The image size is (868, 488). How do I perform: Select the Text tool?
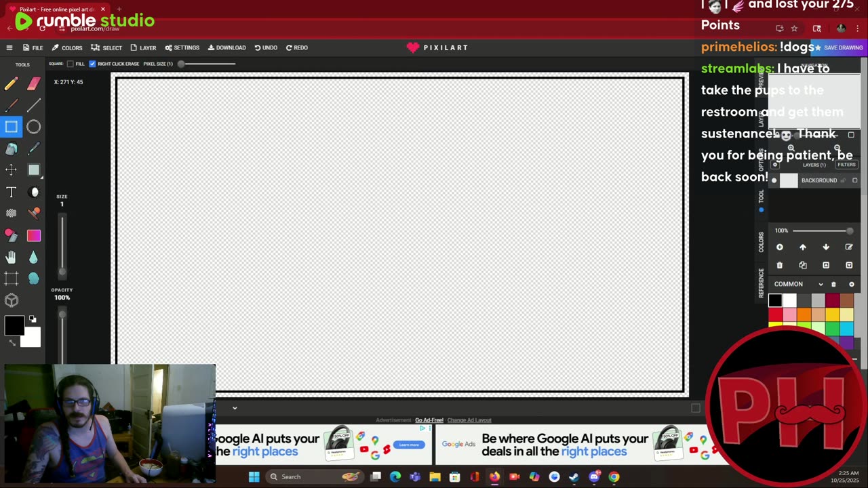pos(11,192)
